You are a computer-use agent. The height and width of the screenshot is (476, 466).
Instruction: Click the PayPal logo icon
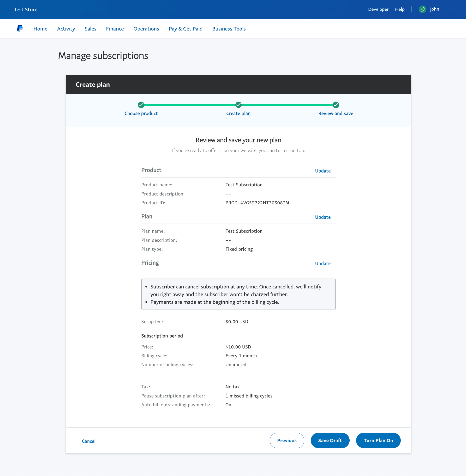click(20, 28)
